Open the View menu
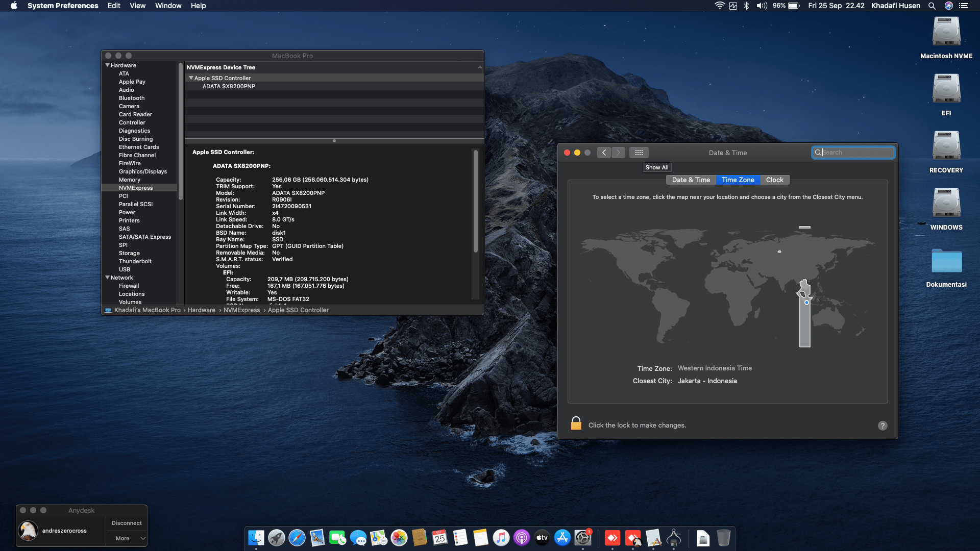This screenshot has width=980, height=551. (138, 6)
